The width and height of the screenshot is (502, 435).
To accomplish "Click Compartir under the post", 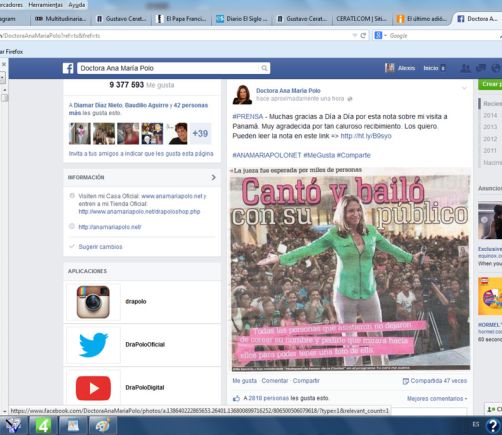I will pos(306,381).
